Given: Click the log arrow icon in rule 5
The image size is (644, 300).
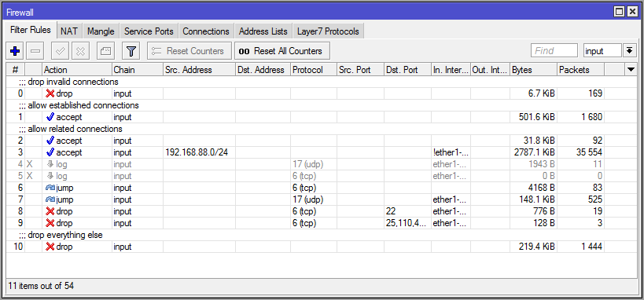Looking at the screenshot, I should click(50, 176).
